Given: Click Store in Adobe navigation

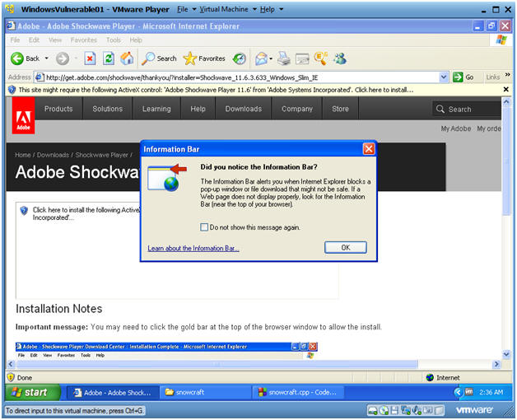Looking at the screenshot, I should pos(340,109).
